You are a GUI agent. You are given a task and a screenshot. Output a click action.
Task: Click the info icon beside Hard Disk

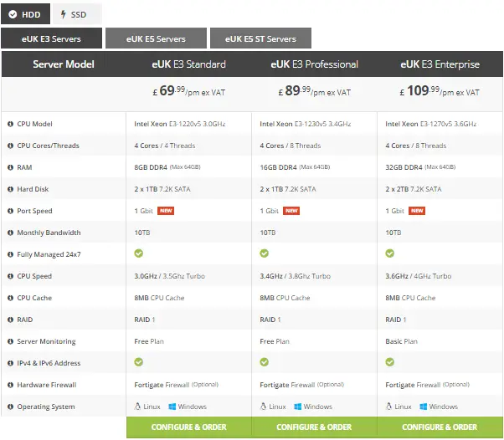(10, 189)
